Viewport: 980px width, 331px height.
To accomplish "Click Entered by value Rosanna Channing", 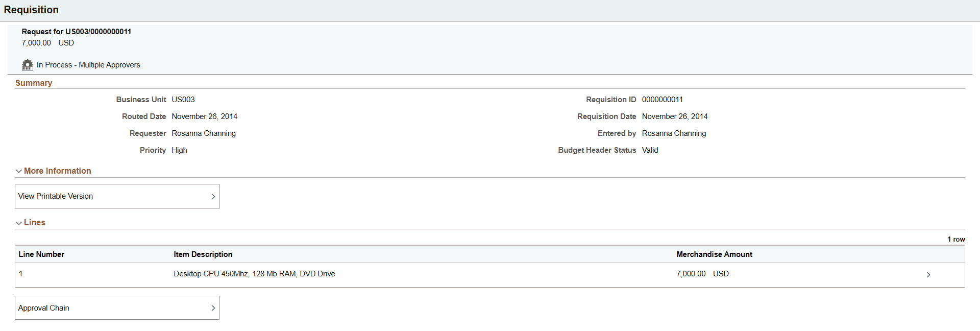I will [674, 133].
